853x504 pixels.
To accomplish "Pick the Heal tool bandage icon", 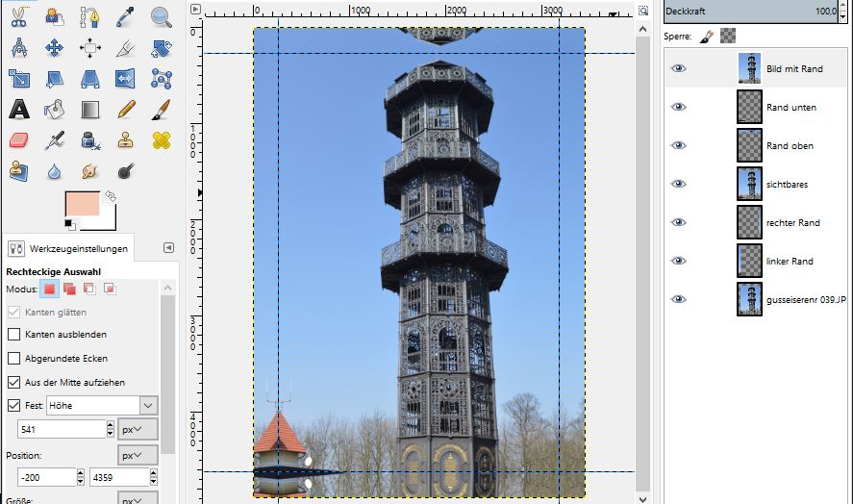I will point(161,140).
